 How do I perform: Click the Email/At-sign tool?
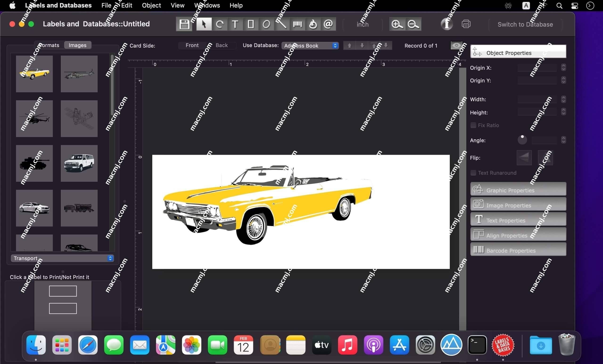pyautogui.click(x=328, y=24)
